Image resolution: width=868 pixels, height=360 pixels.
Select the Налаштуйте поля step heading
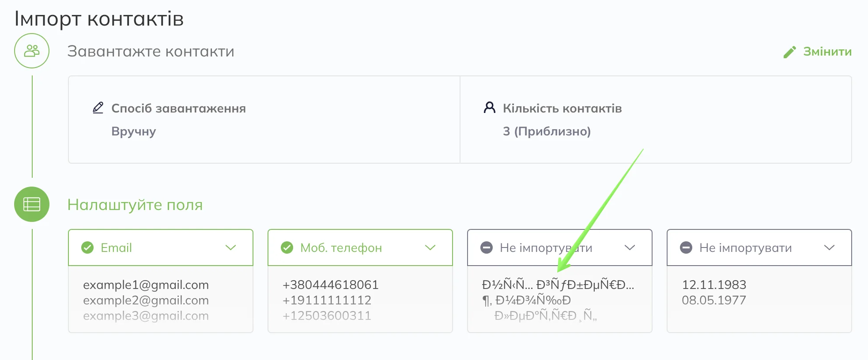coord(135,205)
